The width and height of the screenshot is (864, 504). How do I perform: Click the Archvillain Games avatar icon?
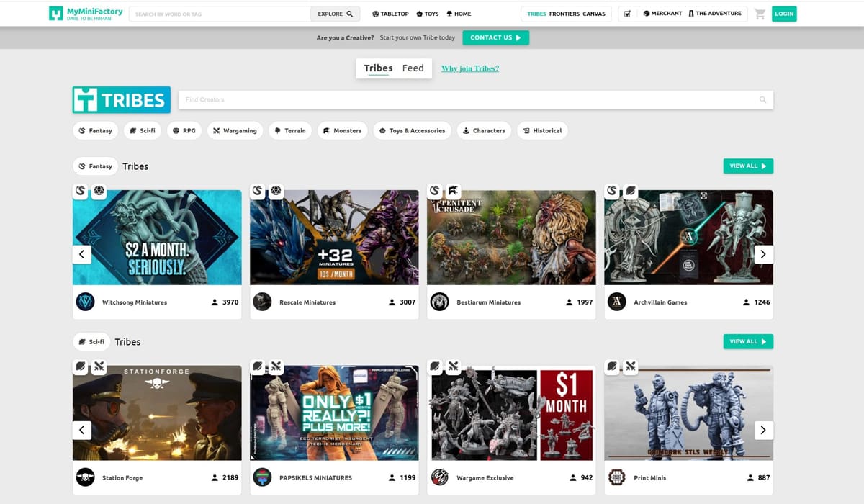coord(616,302)
